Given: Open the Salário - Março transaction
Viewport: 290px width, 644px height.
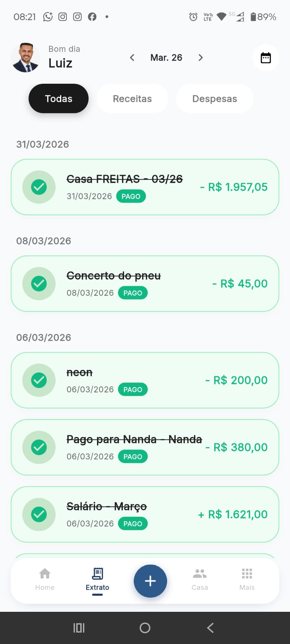Looking at the screenshot, I should [145, 514].
